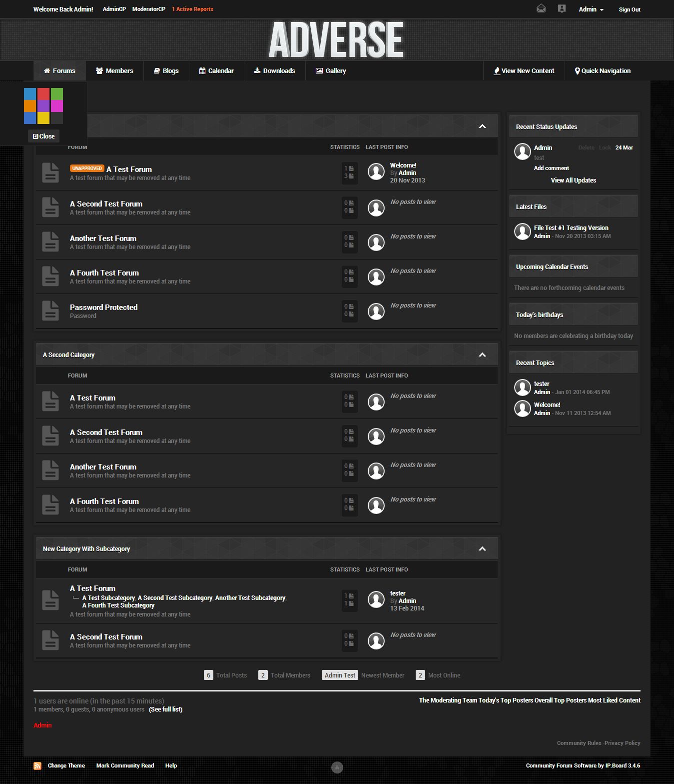Click the forum icon beside the UNAPPROVED A Test Forum
Viewport: 674px width, 784px height.
click(x=50, y=173)
